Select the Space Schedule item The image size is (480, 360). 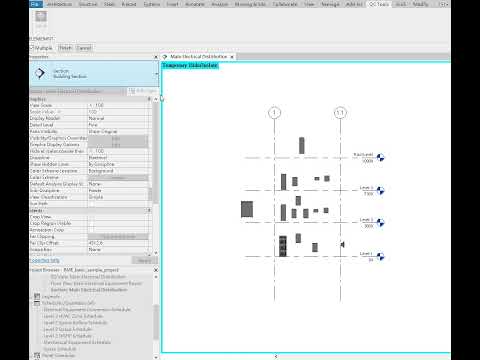coord(60,349)
